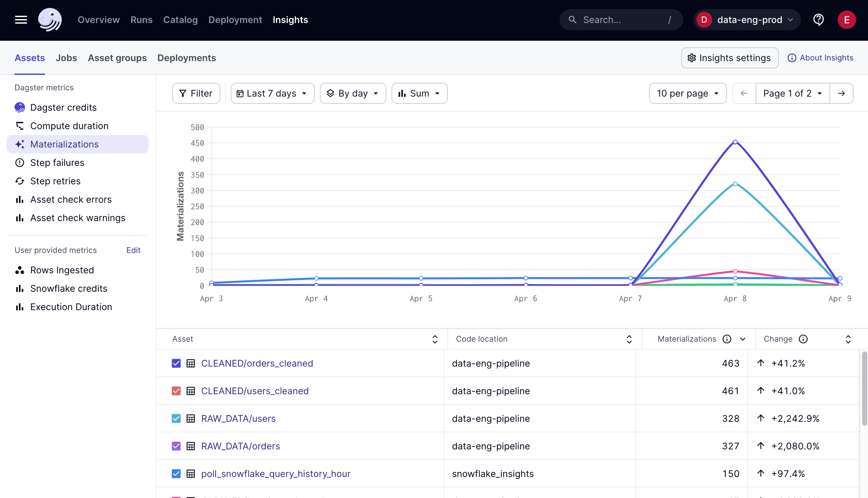Open Insights settings

point(729,58)
